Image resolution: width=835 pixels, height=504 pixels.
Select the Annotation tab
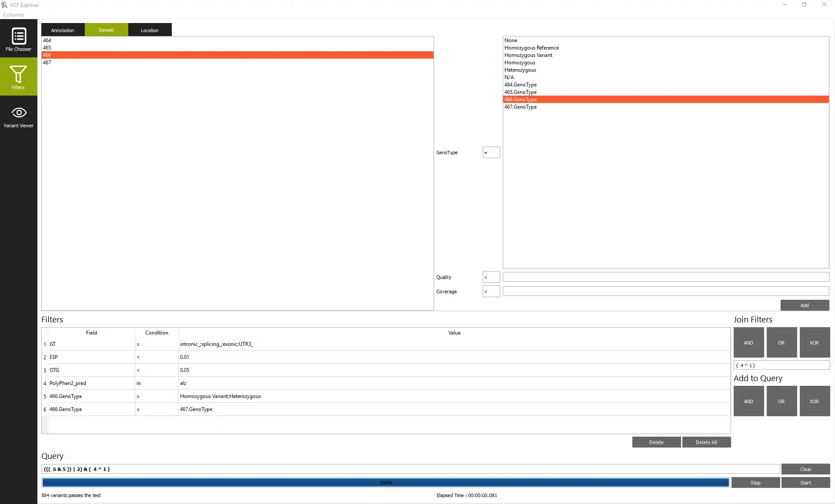point(63,30)
